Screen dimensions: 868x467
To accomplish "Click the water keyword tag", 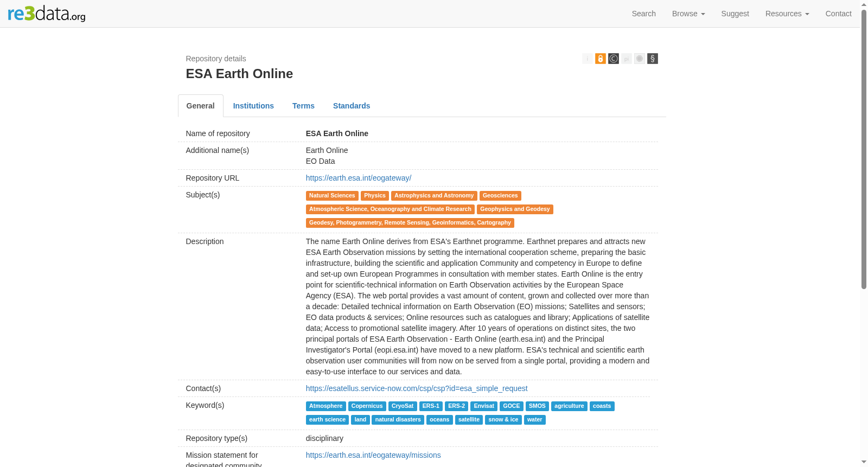I will tap(535, 420).
